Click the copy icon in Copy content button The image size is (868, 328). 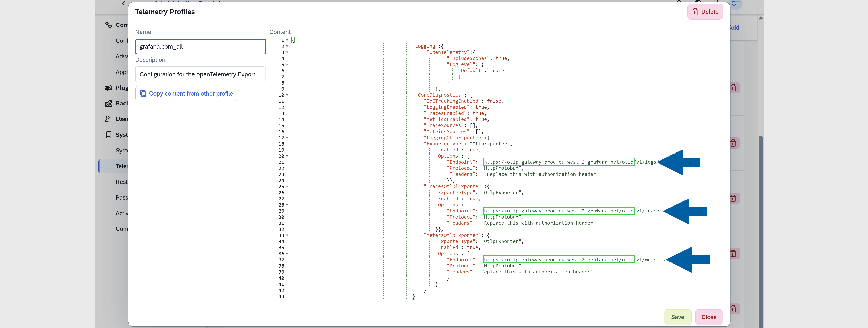coord(143,93)
